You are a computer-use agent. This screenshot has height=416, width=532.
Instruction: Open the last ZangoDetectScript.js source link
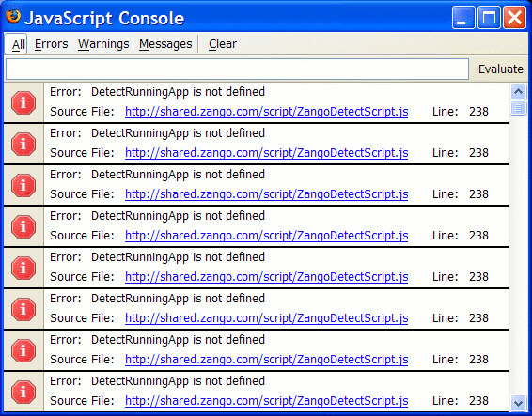[x=267, y=401]
